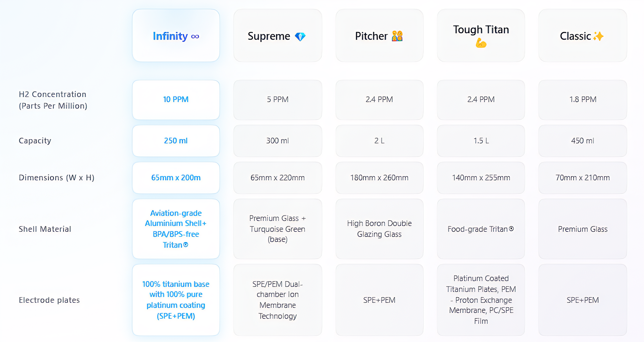This screenshot has width=644, height=342.
Task: Click the registered mark in Food-grade Tritan cell
Action: pos(511,229)
